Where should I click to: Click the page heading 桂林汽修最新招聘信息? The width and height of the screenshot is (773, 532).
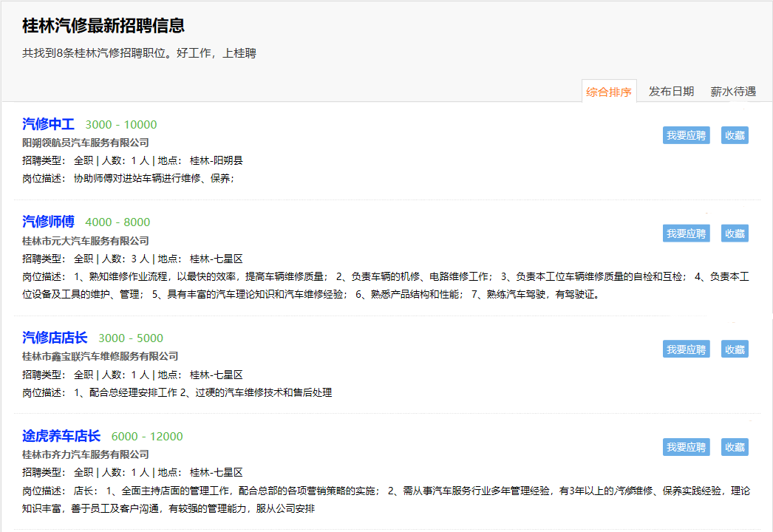click(103, 26)
